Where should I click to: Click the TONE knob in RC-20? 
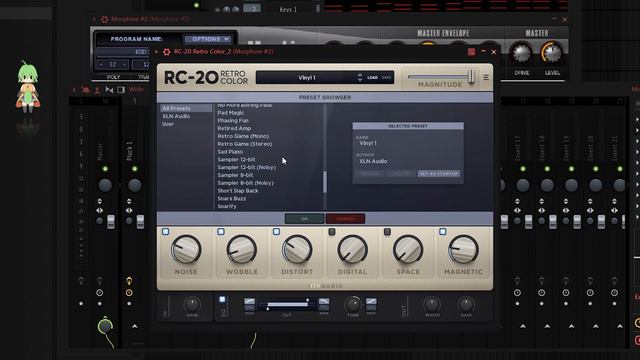tap(353, 304)
